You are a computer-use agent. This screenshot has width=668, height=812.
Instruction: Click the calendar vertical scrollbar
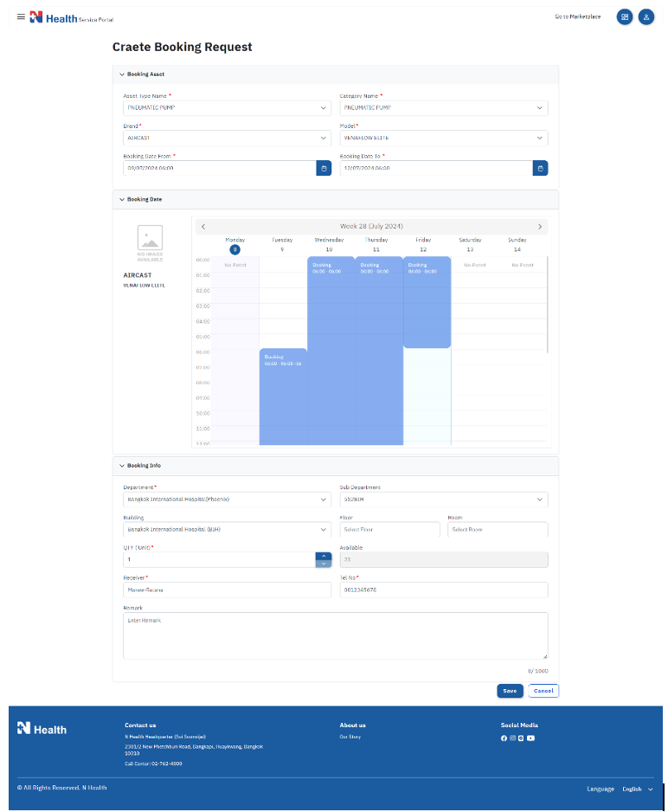[548, 305]
